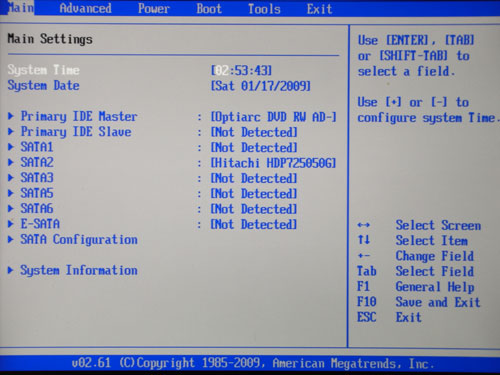Click the Select Item help text

(432, 241)
